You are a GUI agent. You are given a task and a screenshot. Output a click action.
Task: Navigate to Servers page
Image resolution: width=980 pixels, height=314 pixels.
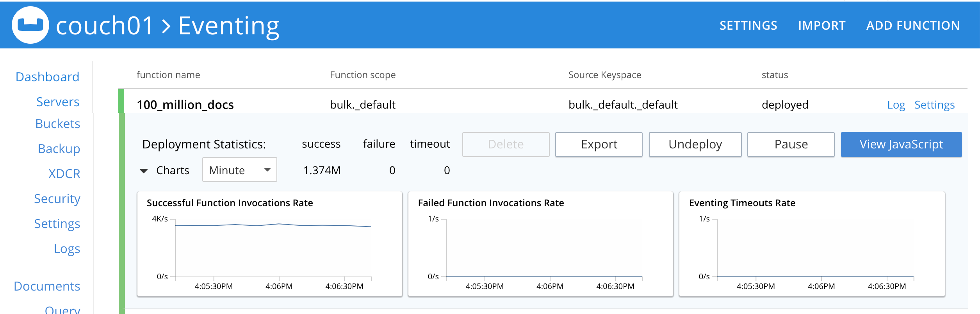click(x=58, y=102)
